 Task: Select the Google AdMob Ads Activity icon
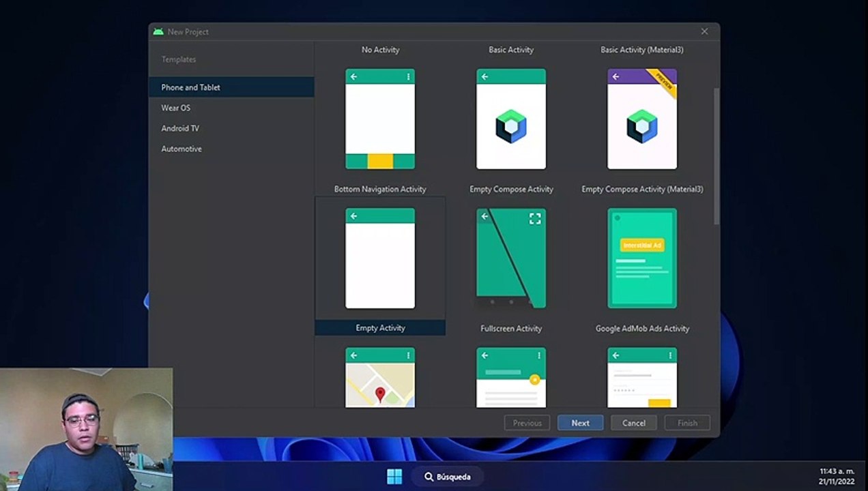(x=642, y=258)
